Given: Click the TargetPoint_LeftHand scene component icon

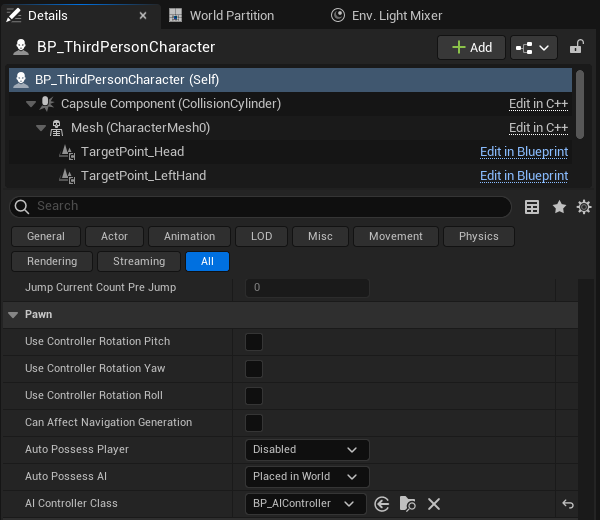Looking at the screenshot, I should (67, 176).
